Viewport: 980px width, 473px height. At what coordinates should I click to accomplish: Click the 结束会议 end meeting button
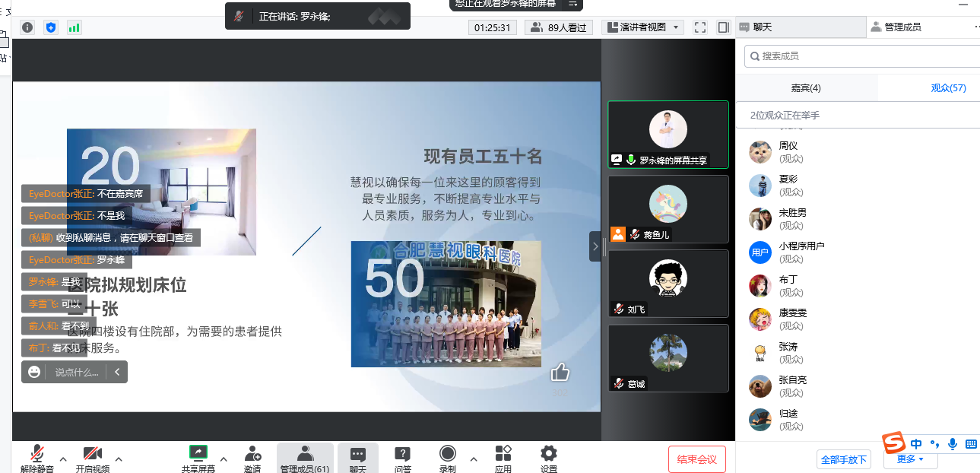[697, 459]
